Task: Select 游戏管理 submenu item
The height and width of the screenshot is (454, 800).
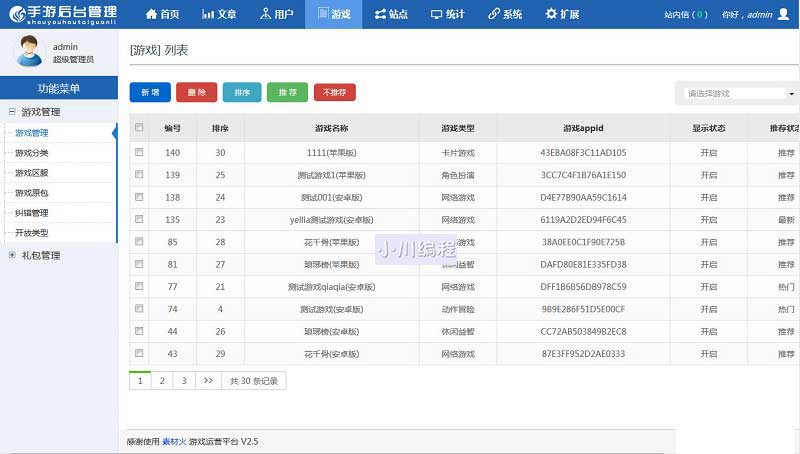Action: click(x=32, y=133)
